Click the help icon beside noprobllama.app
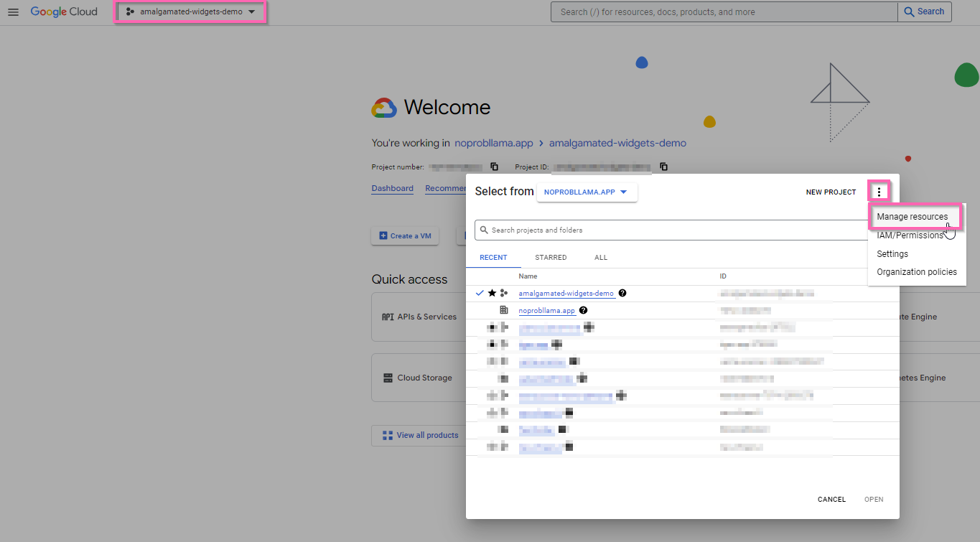 tap(584, 310)
